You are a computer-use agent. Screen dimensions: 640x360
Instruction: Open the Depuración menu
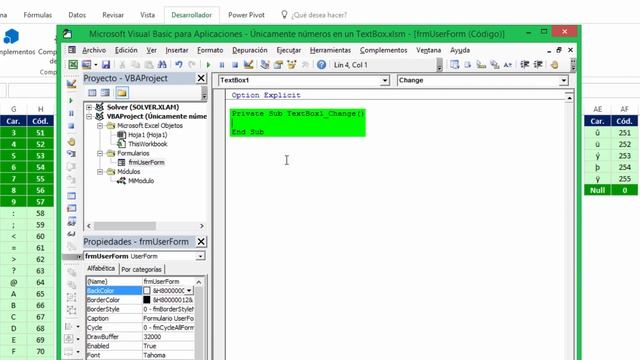(x=250, y=50)
